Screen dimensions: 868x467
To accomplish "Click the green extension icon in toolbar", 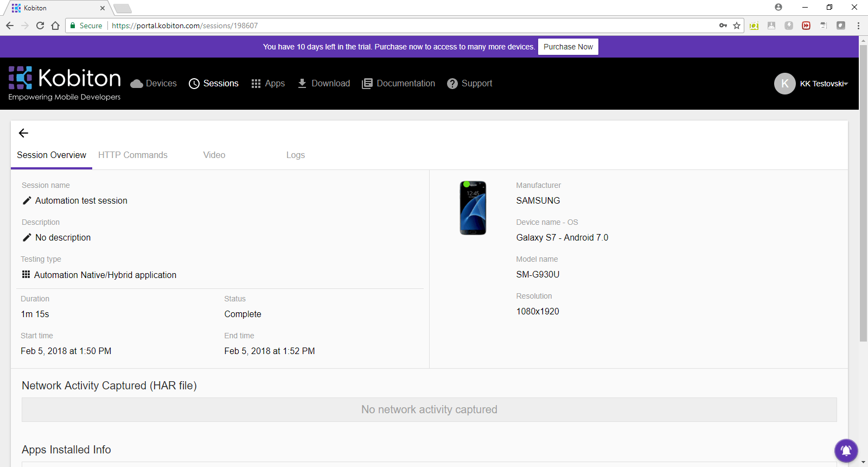I will click(x=754, y=26).
